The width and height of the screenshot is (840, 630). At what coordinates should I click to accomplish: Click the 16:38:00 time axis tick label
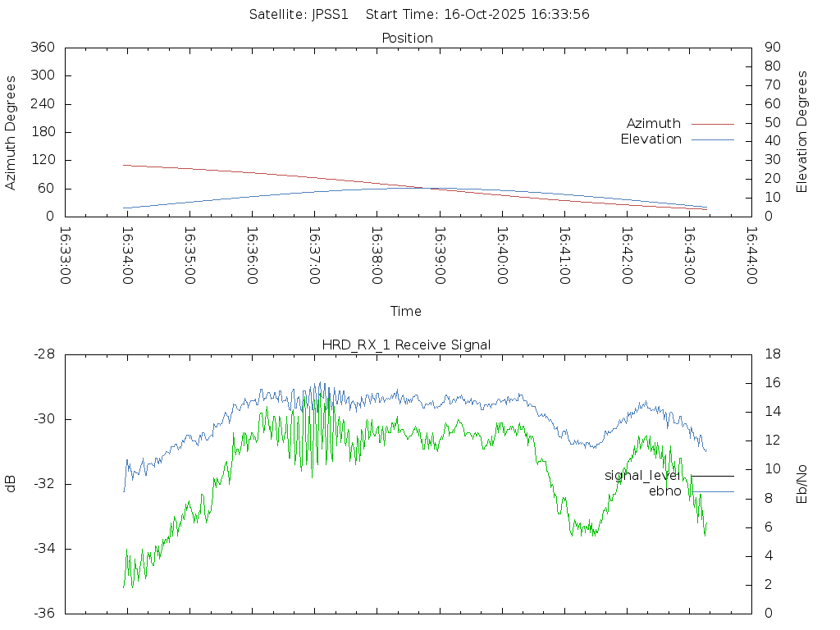tap(377, 256)
